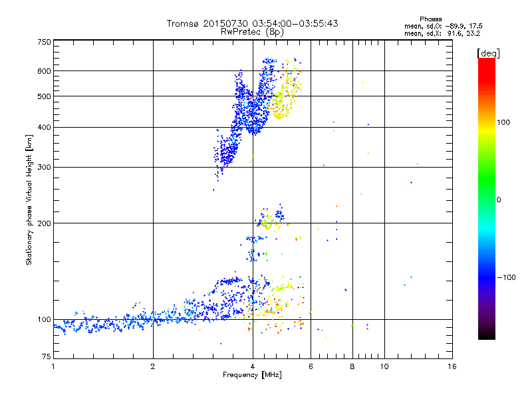Click the colorbar '0' tick label

tap(499, 200)
